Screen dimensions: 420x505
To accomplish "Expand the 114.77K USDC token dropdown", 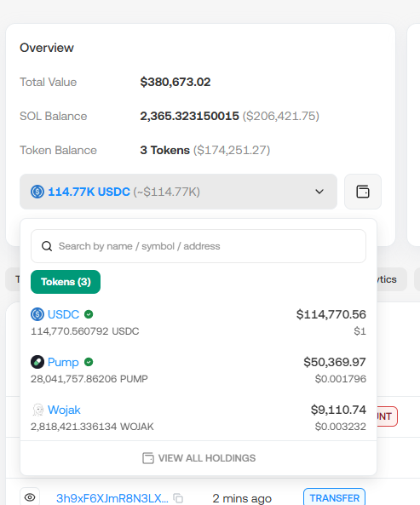I will tap(178, 192).
